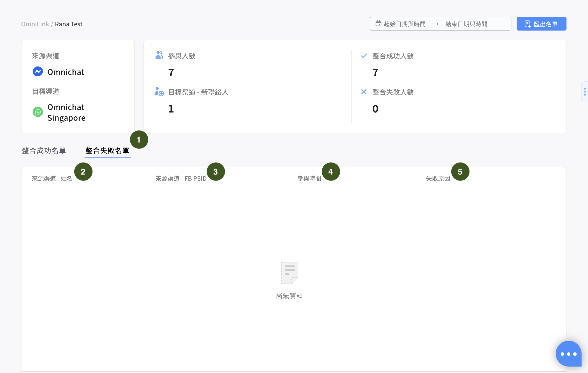Select the 整合失敗名單 tab

click(x=107, y=151)
